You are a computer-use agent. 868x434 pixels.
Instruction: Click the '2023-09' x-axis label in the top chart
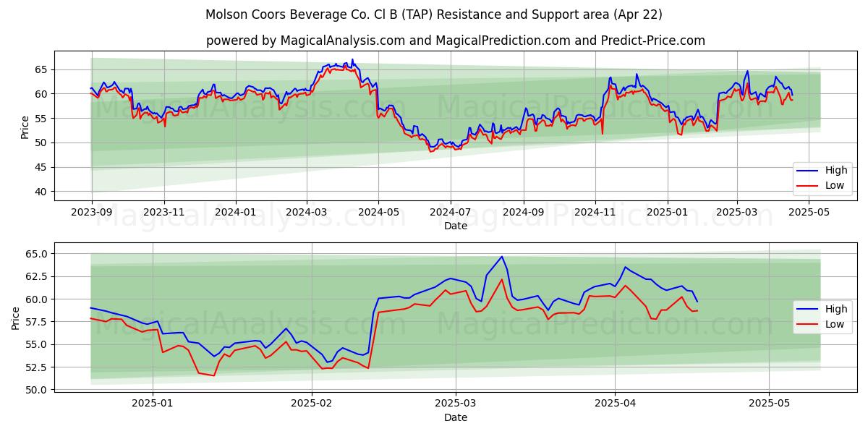(x=91, y=212)
